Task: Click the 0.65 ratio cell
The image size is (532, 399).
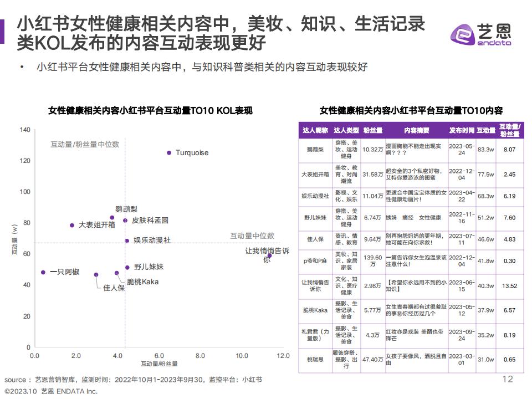Action: pyautogui.click(x=509, y=360)
